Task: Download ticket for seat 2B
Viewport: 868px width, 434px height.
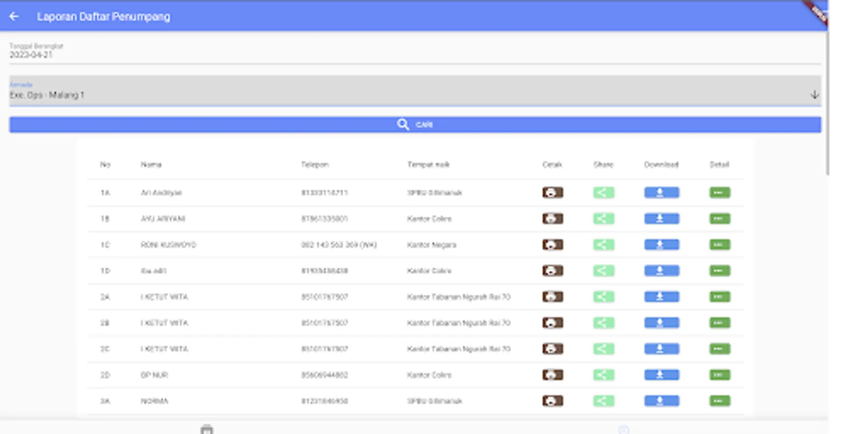Action: point(662,323)
